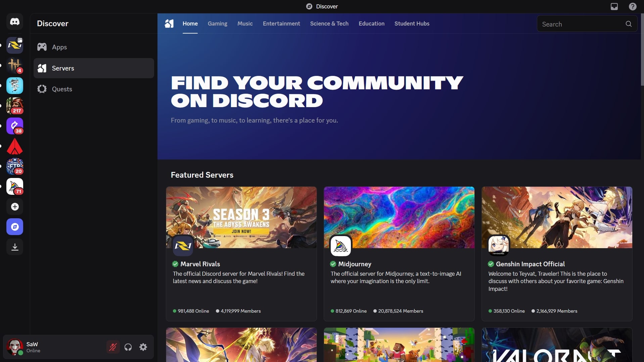Select Servers in Discover sidebar

pos(94,68)
